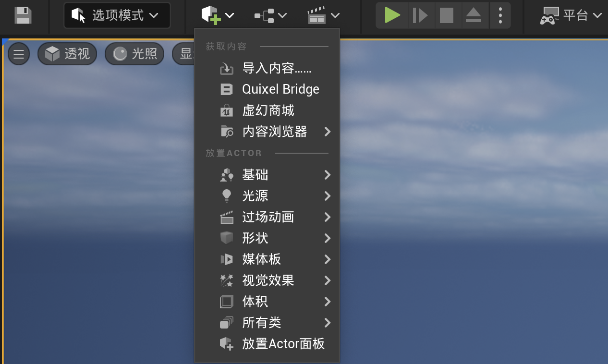The image size is (608, 364).
Task: Open the viewport hamburger options menu
Action: click(x=19, y=54)
